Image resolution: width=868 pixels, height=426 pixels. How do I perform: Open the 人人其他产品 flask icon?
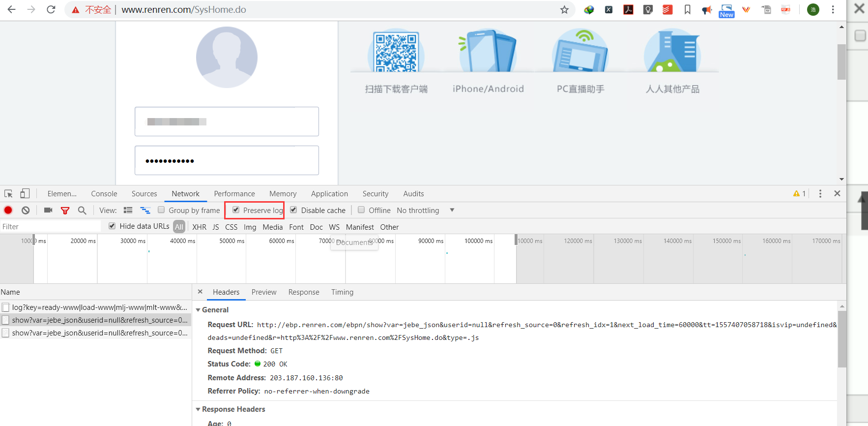672,51
